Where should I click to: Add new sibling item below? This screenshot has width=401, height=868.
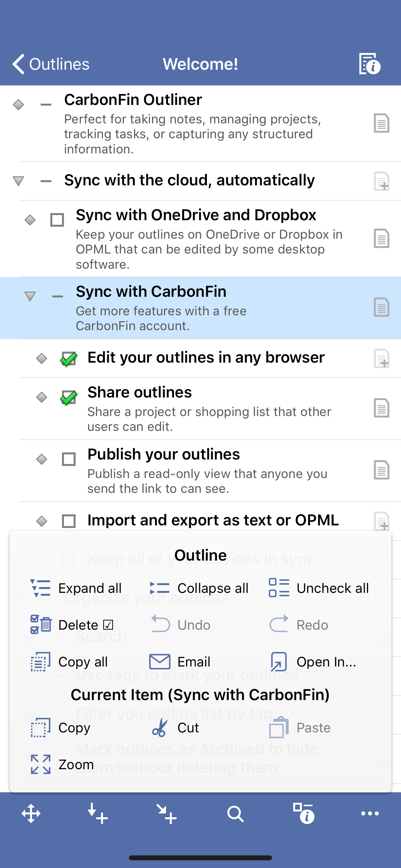point(98,813)
